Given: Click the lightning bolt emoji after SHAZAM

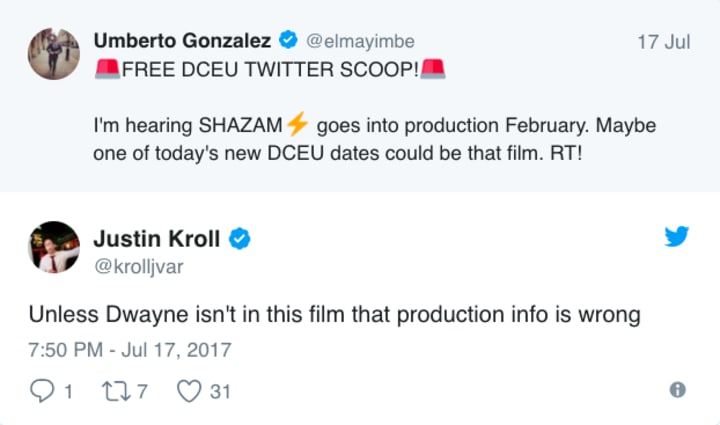Looking at the screenshot, I should click(x=297, y=126).
